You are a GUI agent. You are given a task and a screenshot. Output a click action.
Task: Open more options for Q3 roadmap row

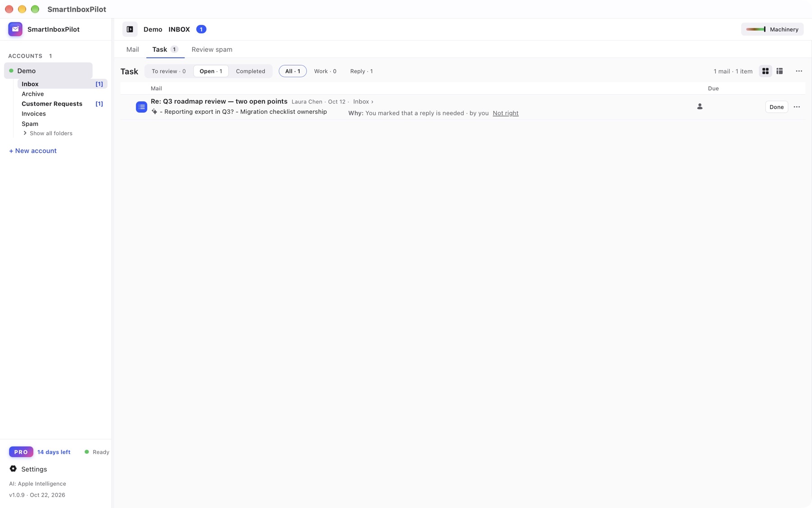pyautogui.click(x=797, y=107)
